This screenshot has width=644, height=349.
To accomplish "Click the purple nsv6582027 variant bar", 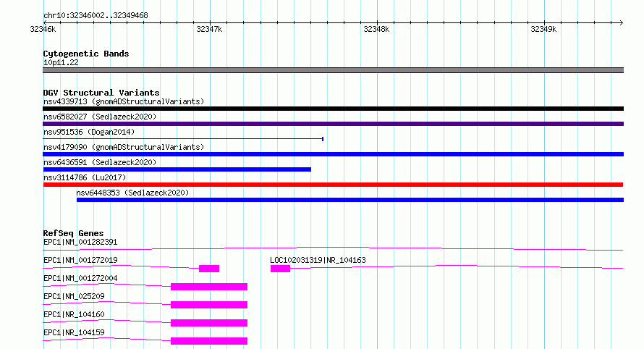I will pyautogui.click(x=333, y=124).
